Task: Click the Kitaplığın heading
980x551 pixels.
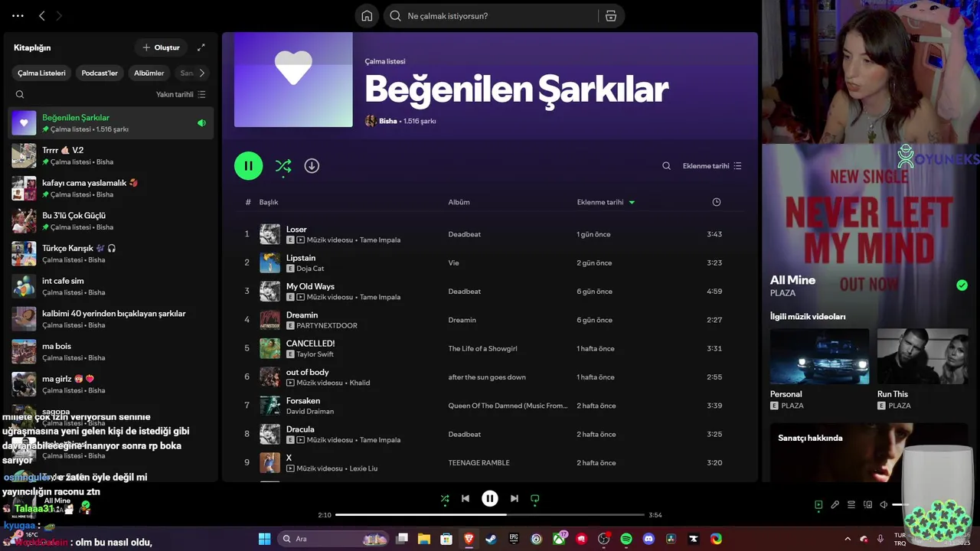Action: [x=32, y=47]
